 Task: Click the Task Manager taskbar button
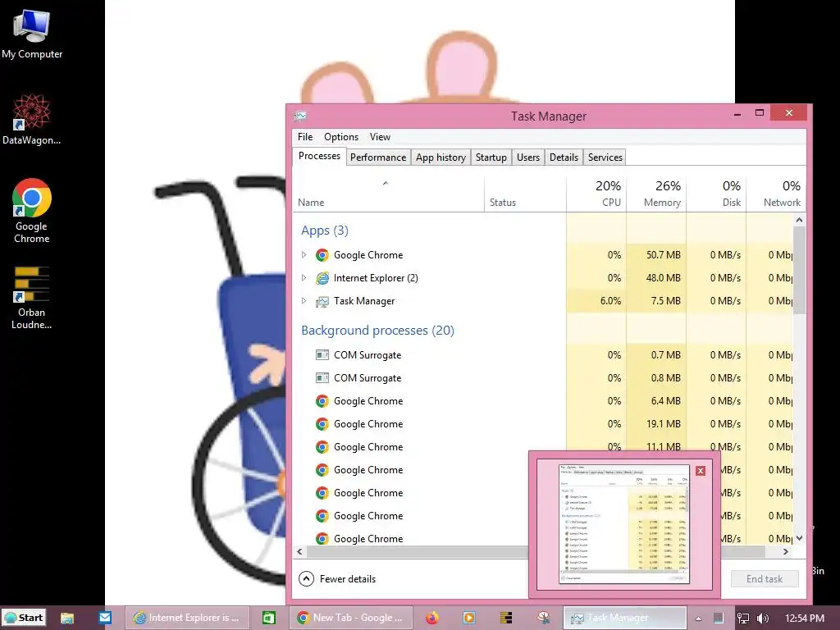624,618
